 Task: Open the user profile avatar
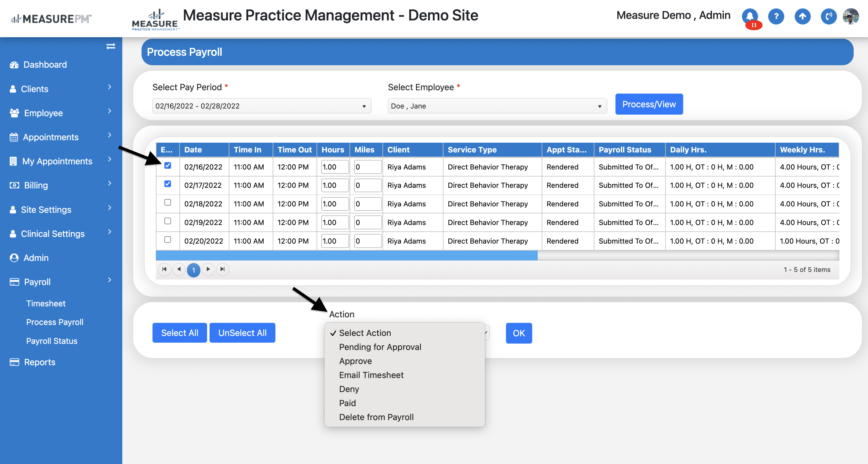click(851, 16)
